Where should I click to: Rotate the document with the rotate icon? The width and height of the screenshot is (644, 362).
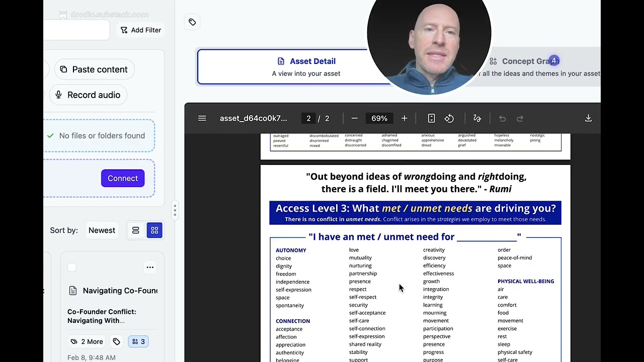[449, 119]
